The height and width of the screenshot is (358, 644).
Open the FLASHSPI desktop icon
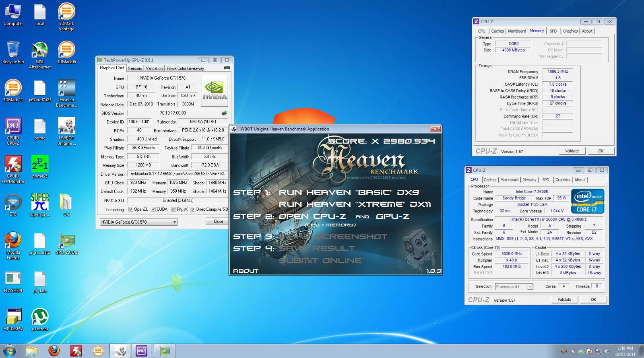point(13,282)
